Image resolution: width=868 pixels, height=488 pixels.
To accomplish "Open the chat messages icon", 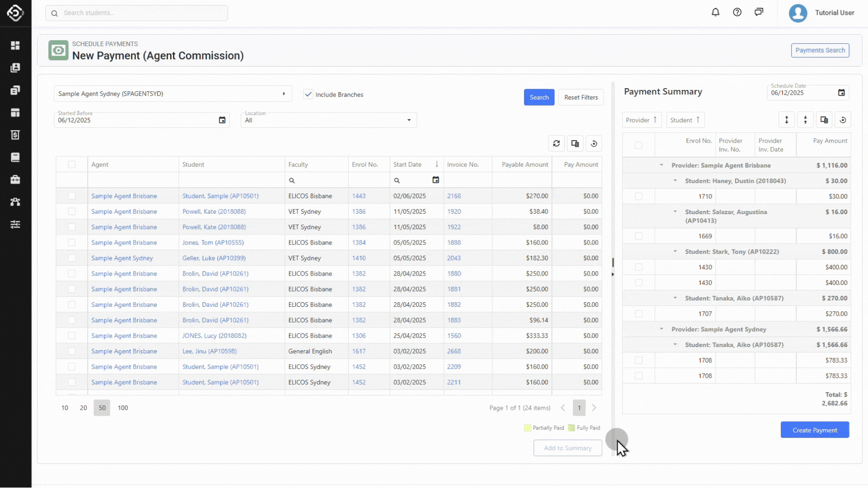I will [759, 12].
